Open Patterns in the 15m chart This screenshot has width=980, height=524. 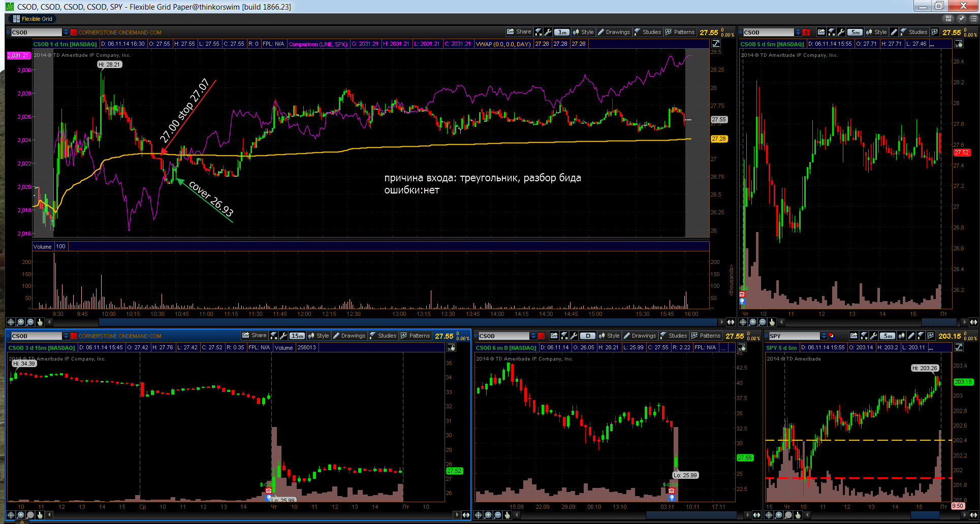coord(415,336)
